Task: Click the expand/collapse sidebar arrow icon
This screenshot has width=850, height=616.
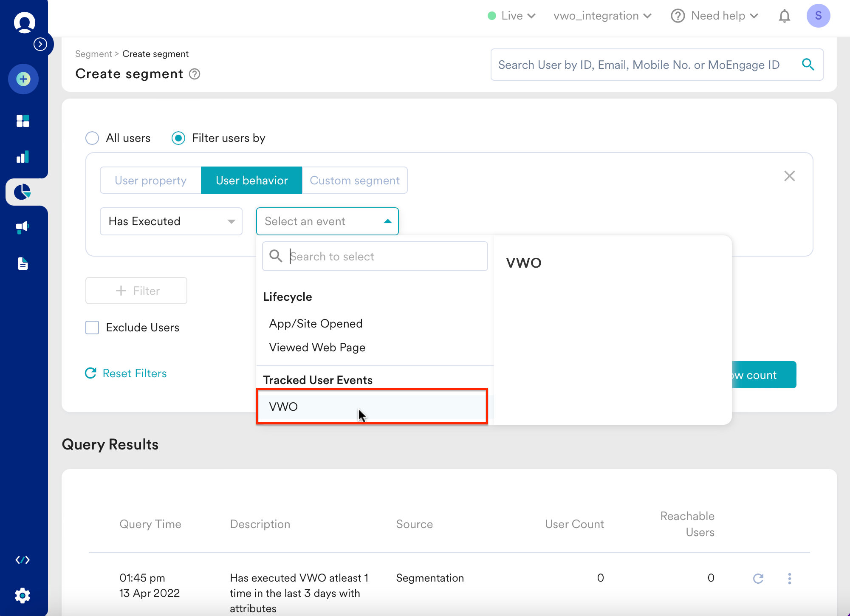Action: (41, 44)
